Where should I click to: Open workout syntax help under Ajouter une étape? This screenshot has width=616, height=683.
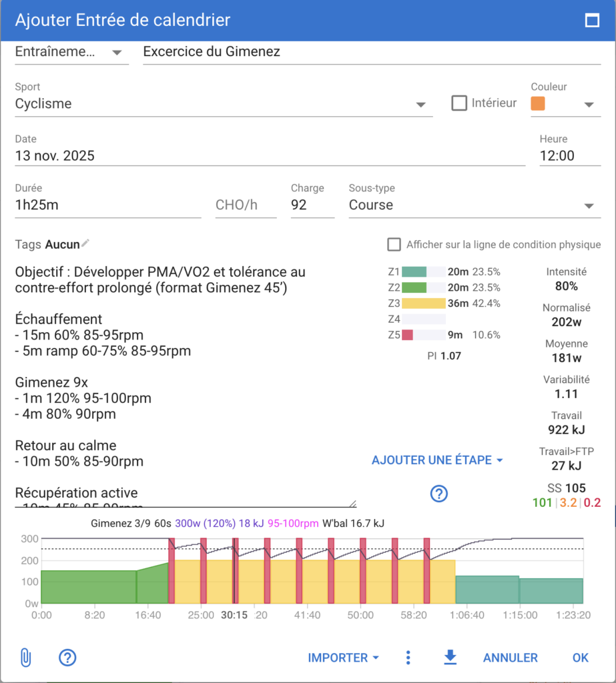tap(438, 494)
